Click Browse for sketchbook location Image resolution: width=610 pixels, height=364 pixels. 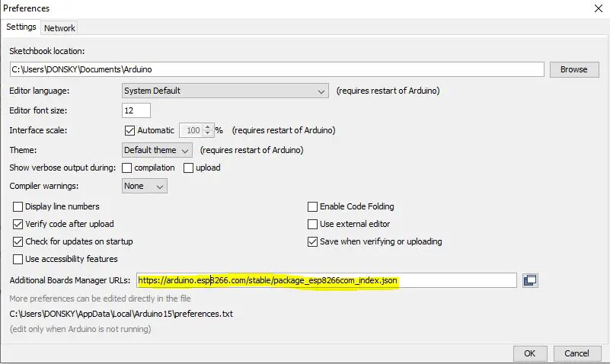(573, 69)
